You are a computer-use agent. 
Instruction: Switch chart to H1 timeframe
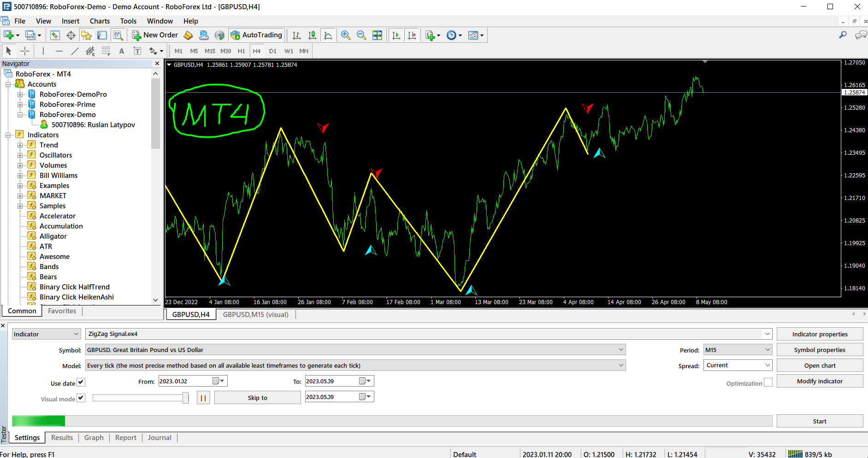241,51
